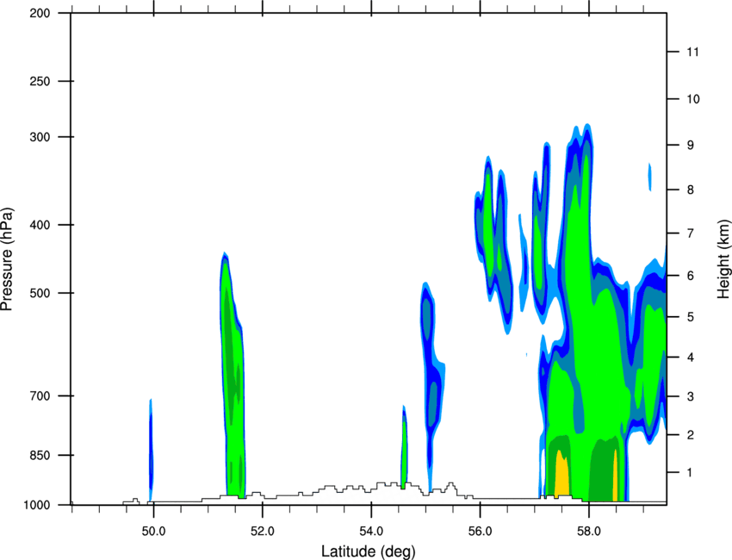Click the green column near 51.4 latitude
This screenshot has height=560, width=732.
[233, 374]
